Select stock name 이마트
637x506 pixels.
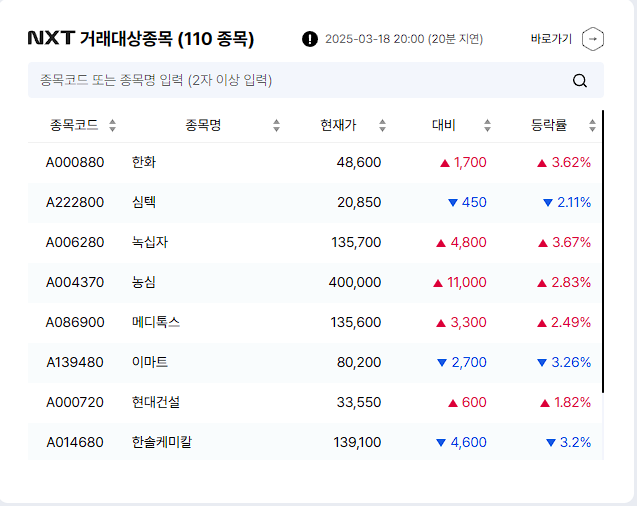coord(150,362)
